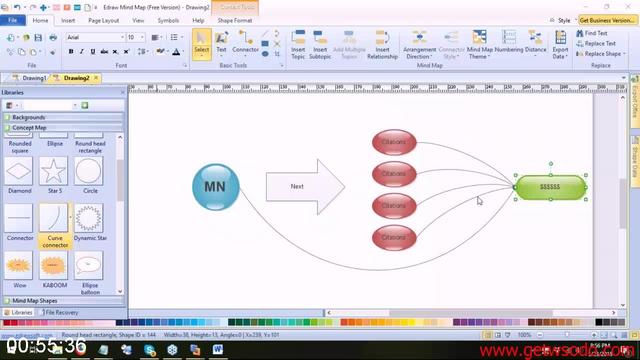Select the Select pointer tool
The height and width of the screenshot is (360, 640).
point(201,44)
